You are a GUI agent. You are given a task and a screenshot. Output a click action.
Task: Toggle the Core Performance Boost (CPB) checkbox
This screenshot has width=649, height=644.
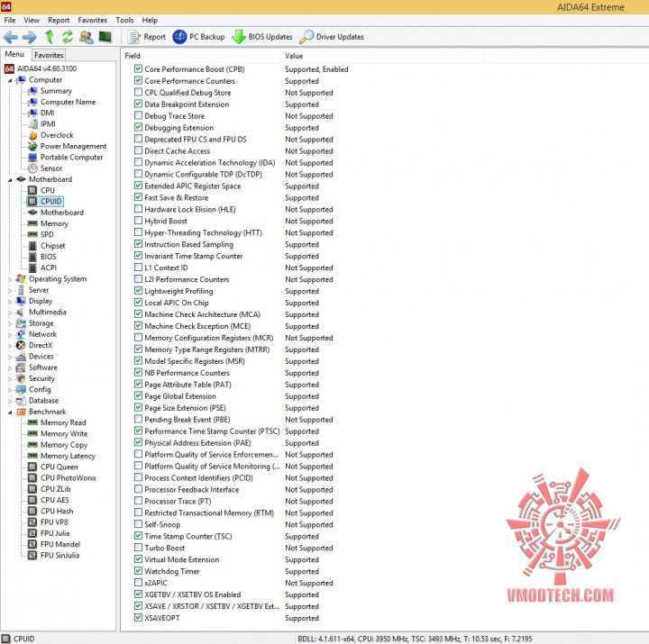[138, 68]
